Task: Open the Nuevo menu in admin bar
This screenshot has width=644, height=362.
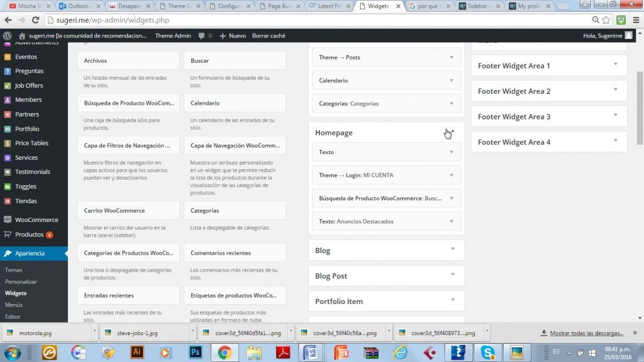Action: coord(232,36)
